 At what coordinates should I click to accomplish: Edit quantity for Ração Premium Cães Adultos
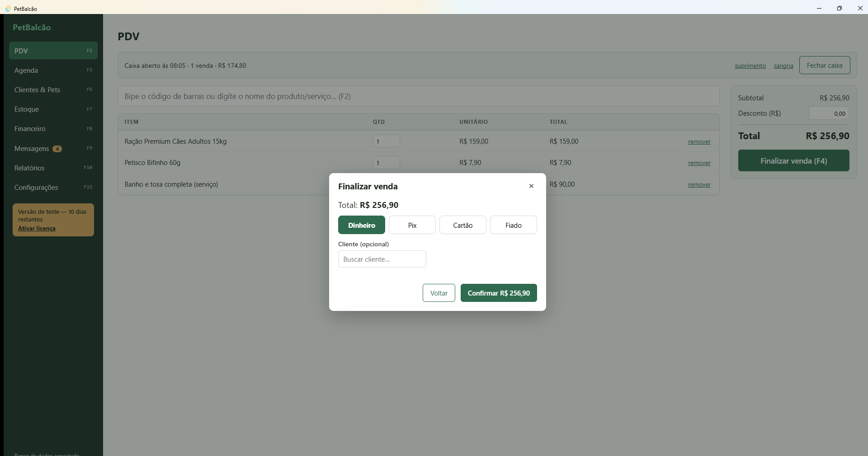click(387, 141)
